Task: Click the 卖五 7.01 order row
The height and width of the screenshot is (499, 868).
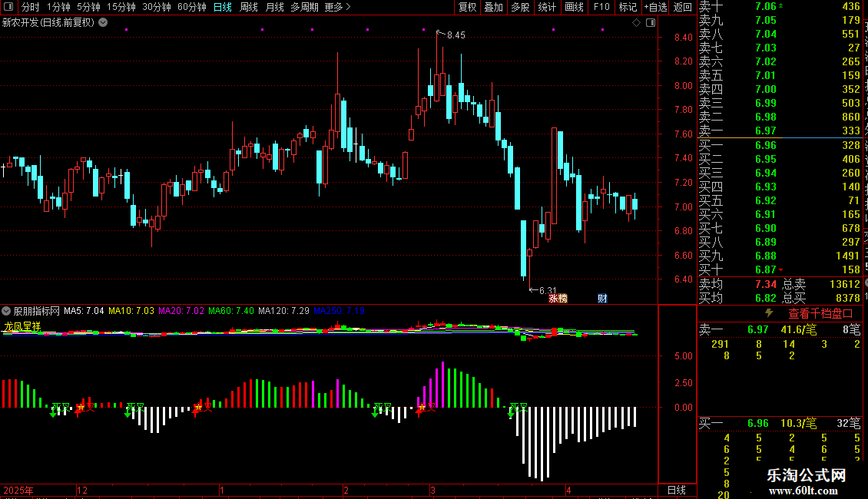Action: click(x=780, y=75)
